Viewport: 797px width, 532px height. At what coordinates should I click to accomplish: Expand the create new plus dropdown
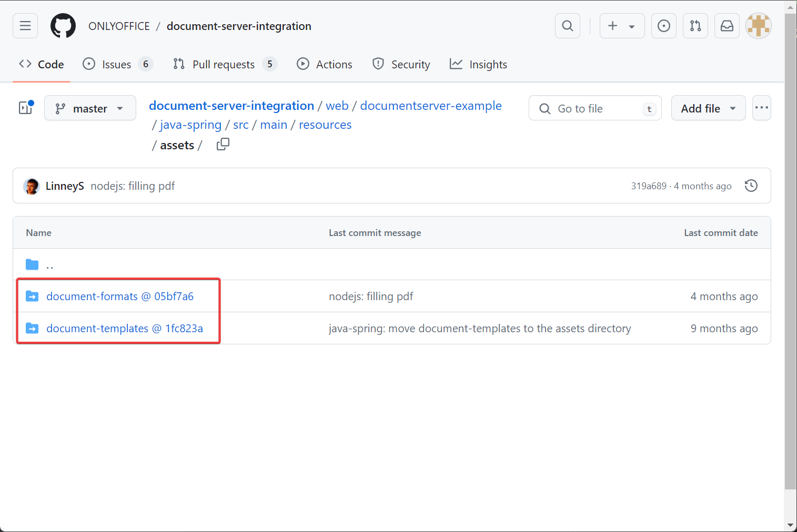622,26
